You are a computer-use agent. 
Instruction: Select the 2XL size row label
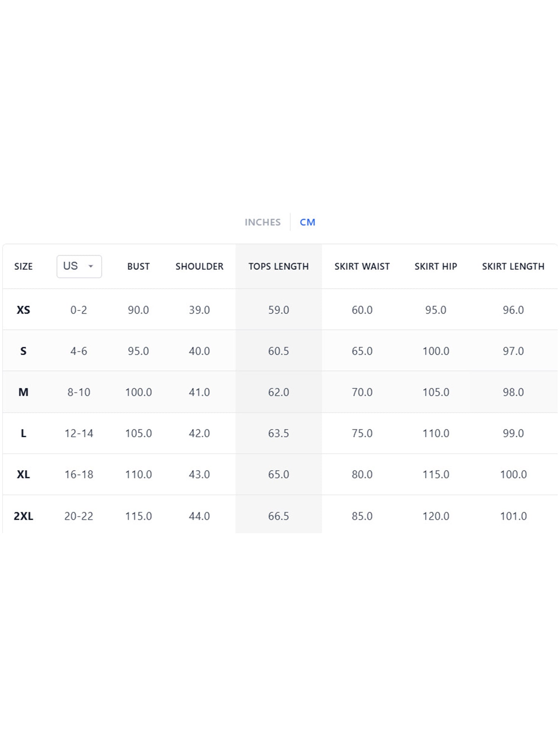[x=23, y=516]
